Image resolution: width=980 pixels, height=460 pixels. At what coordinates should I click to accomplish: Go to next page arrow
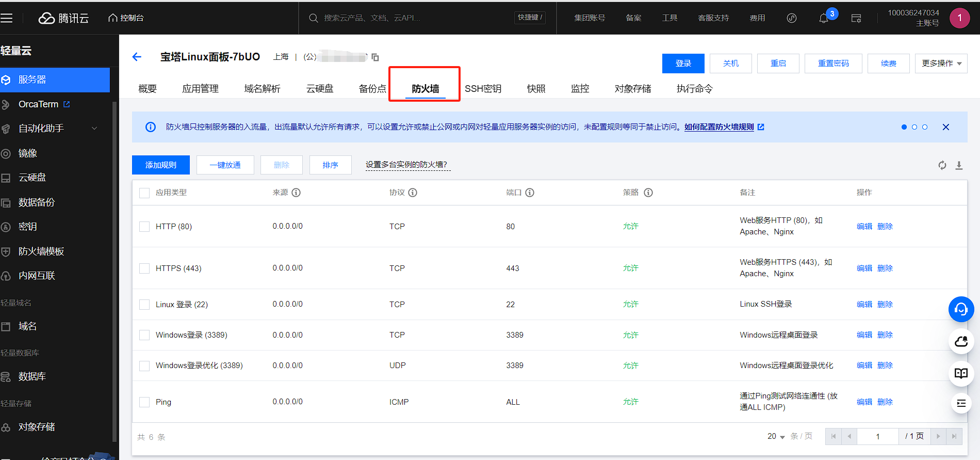938,436
